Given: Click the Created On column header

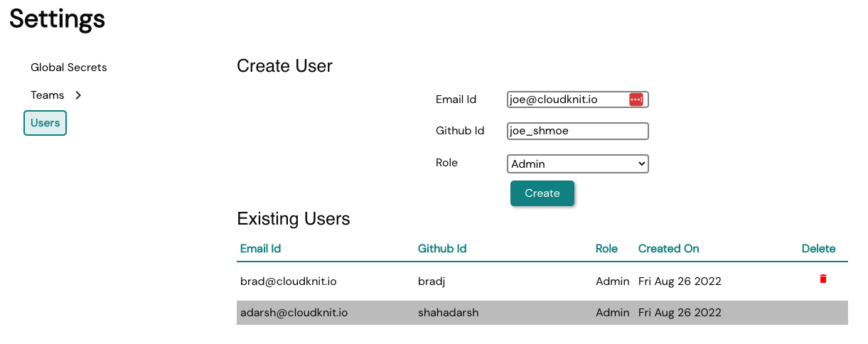Looking at the screenshot, I should 669,249.
